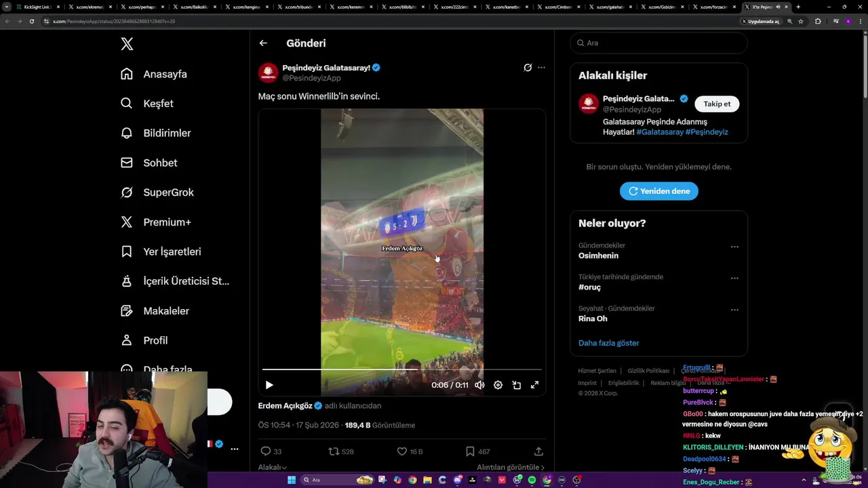Open Keşfet search icon in sidebar
The width and height of the screenshot is (868, 488).
pyautogui.click(x=127, y=104)
